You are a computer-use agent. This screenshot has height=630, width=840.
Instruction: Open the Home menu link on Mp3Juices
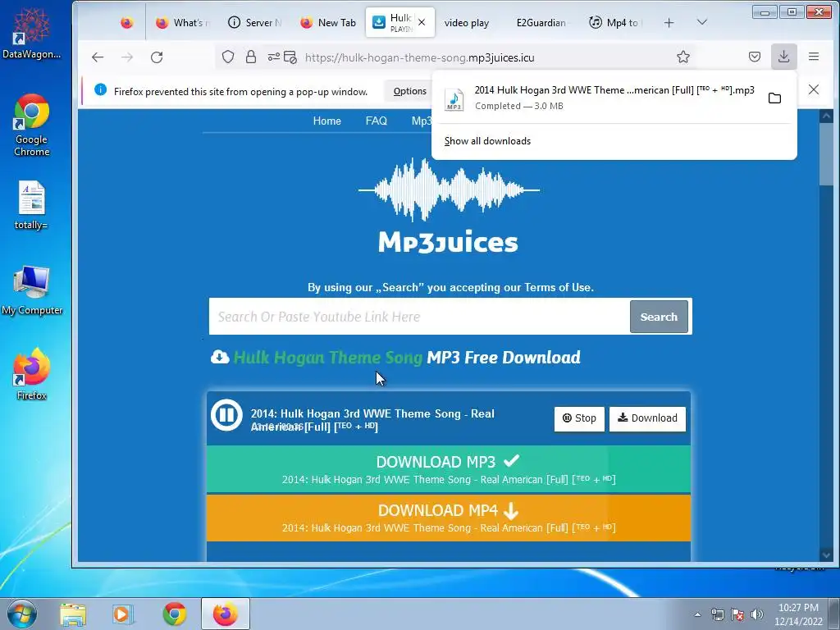click(x=326, y=121)
